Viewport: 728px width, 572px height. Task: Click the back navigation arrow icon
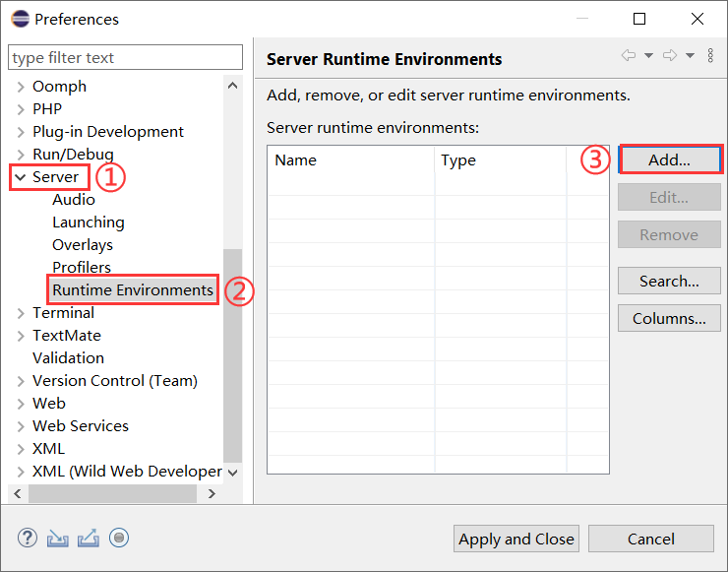[x=629, y=56]
